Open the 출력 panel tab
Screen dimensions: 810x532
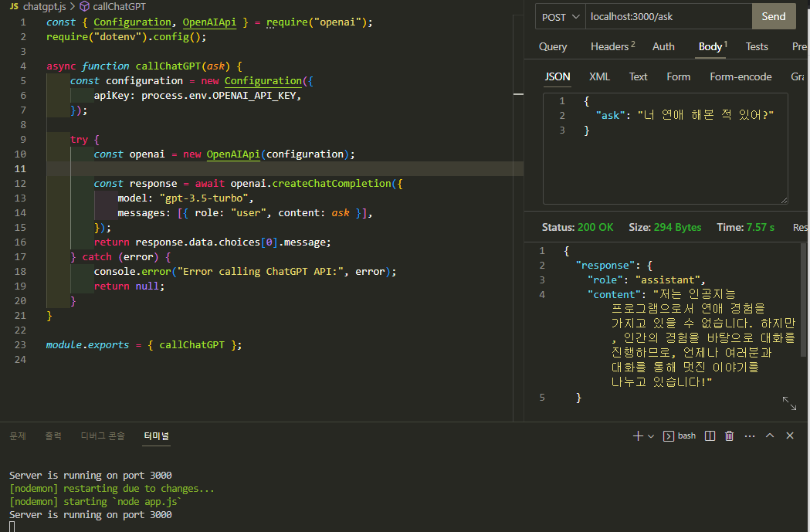point(53,436)
